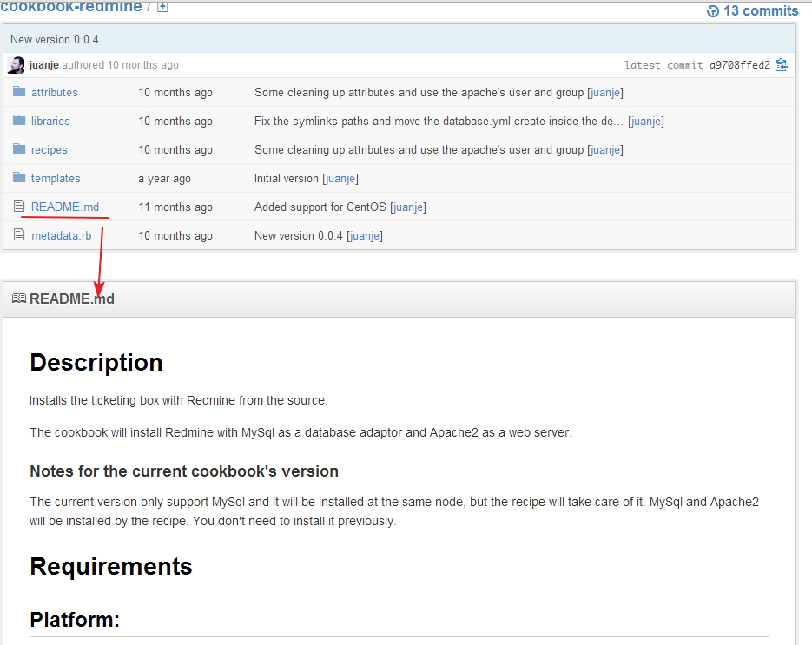Click 'a year ago' timestamp for templates

[165, 179]
